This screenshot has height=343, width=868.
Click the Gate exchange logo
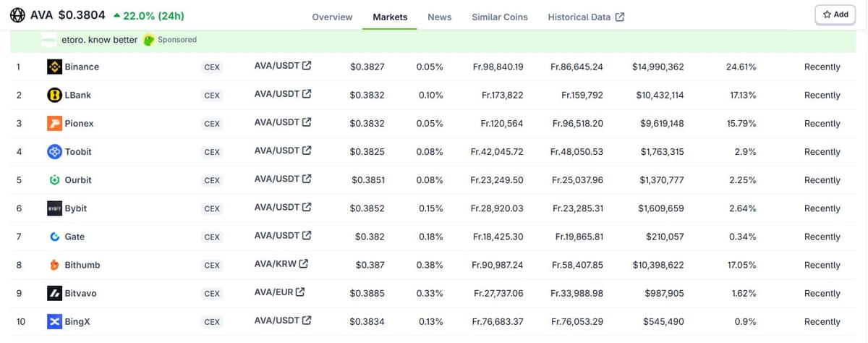coord(54,237)
